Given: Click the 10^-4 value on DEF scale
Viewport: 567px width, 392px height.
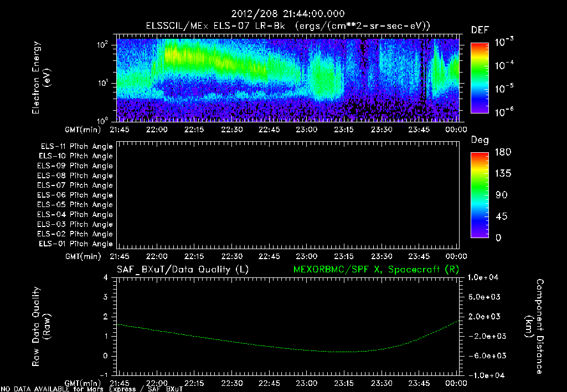Looking at the screenshot, I should (x=504, y=65).
